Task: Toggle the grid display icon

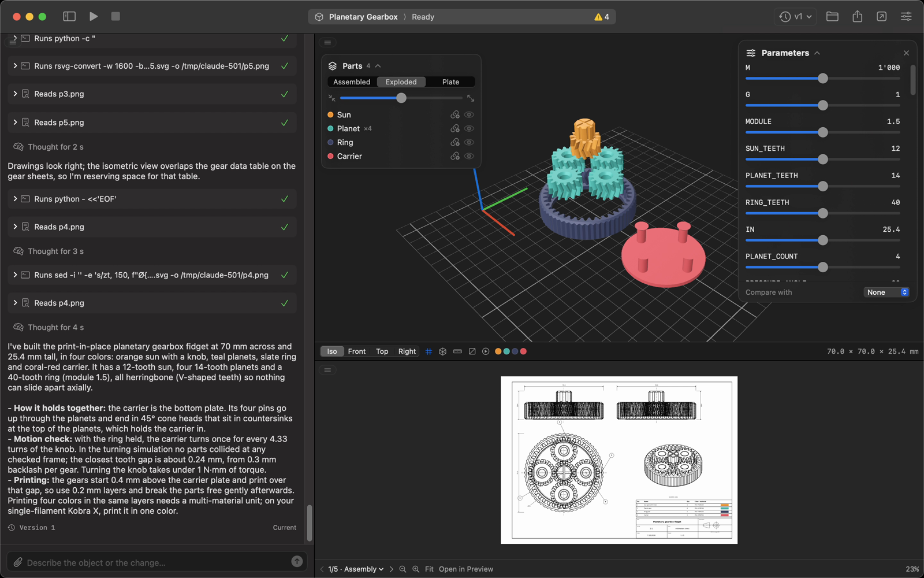Action: [429, 351]
